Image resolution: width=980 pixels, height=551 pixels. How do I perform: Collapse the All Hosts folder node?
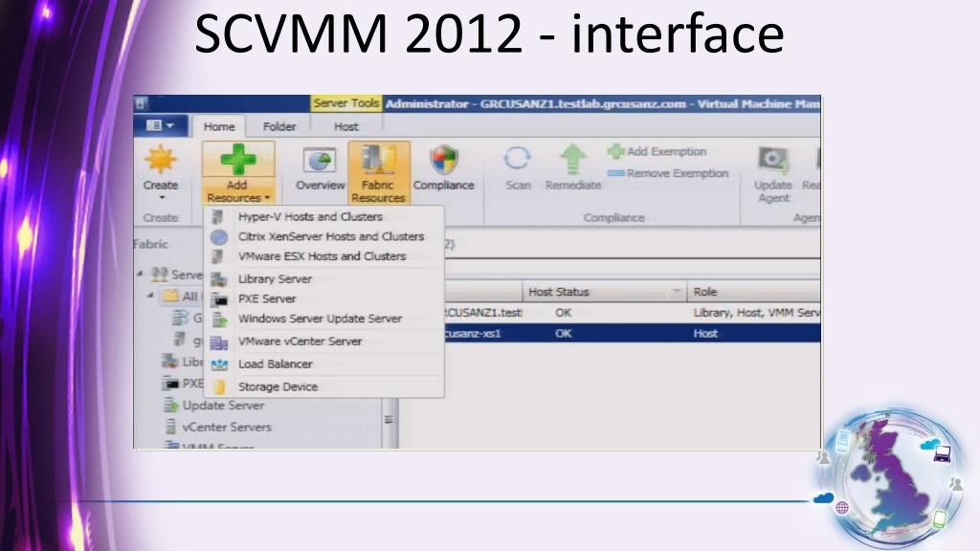pyautogui.click(x=150, y=296)
